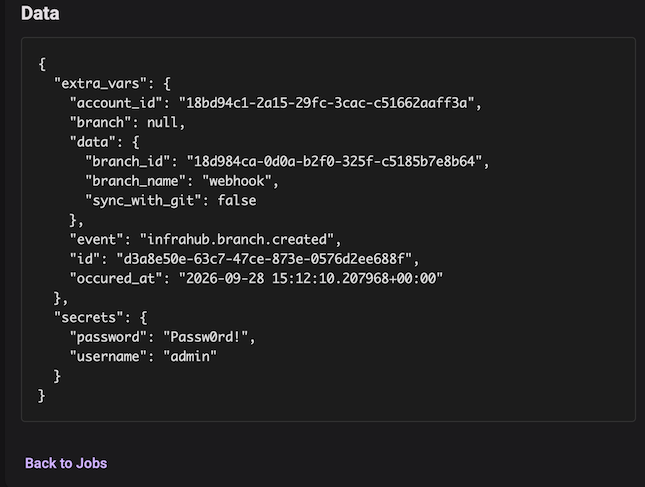Select the "extra_vars" key line
This screenshot has width=645, height=487.
tap(112, 83)
